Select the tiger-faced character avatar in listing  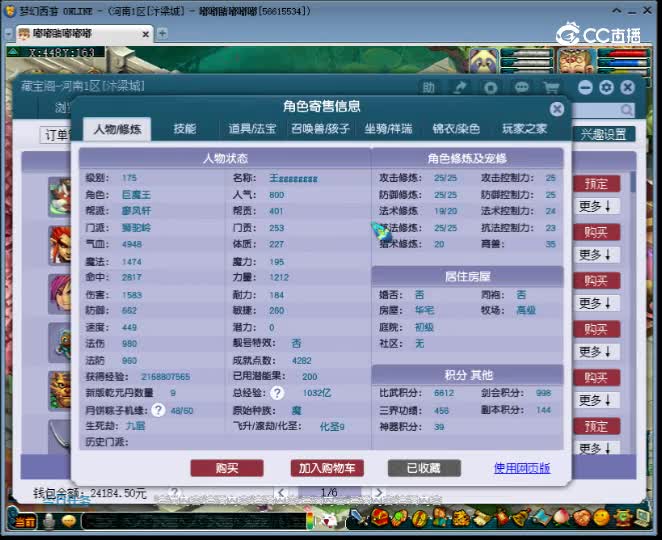pyautogui.click(x=60, y=391)
